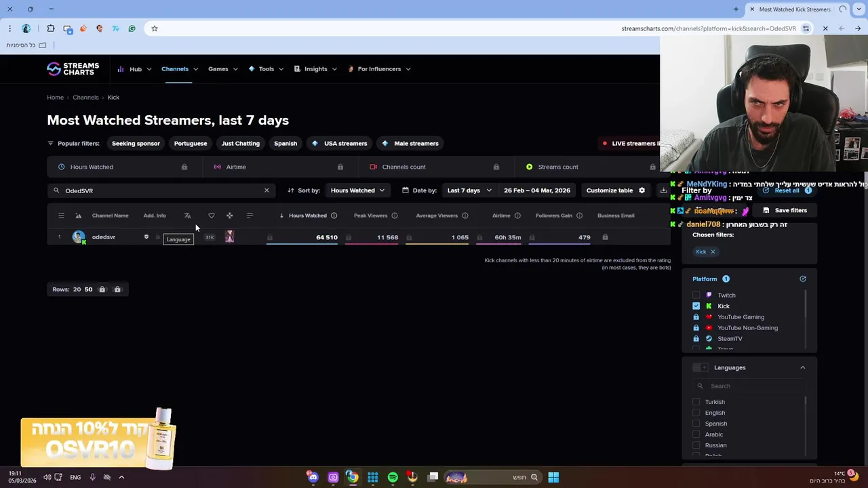
Task: Click the date range 26 Feb – 04 Mar
Action: coord(537,190)
